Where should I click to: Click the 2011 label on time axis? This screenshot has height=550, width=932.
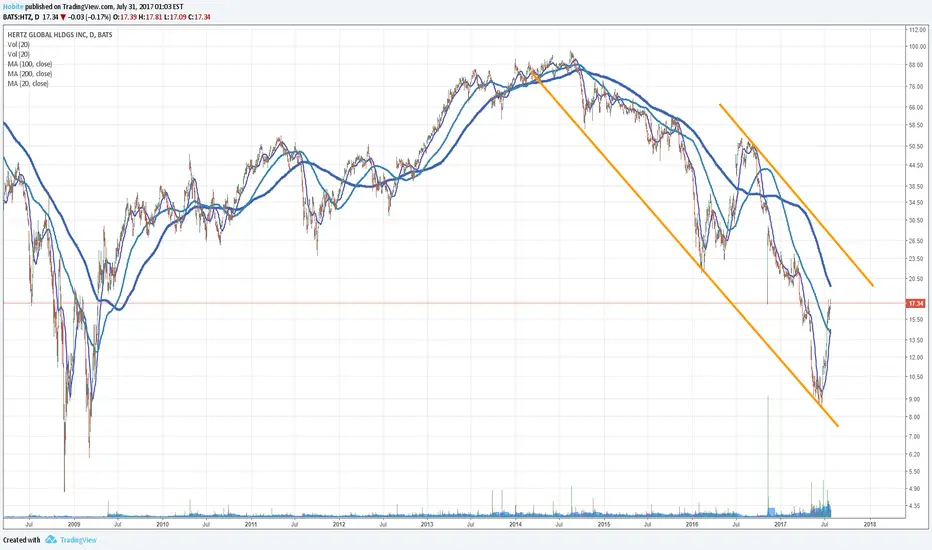click(251, 524)
